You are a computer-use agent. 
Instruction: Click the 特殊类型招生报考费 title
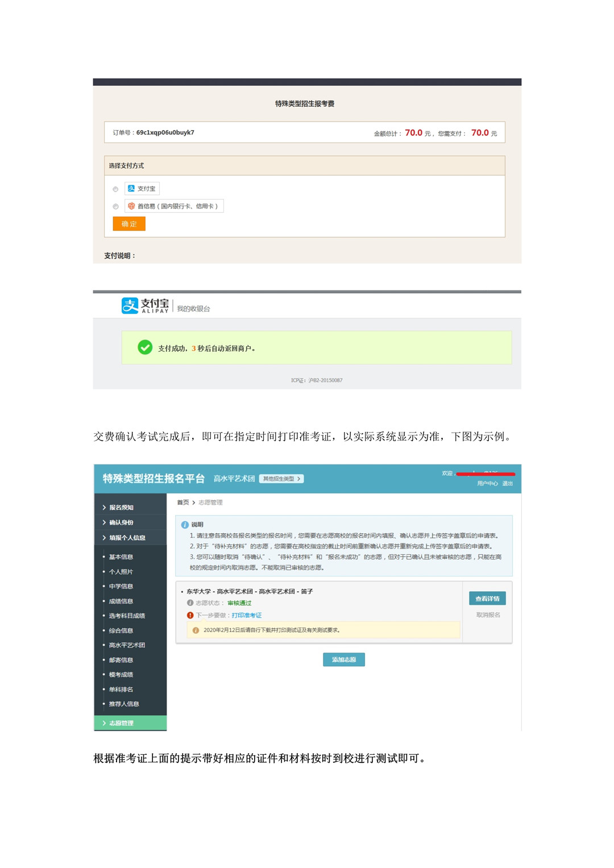point(305,103)
